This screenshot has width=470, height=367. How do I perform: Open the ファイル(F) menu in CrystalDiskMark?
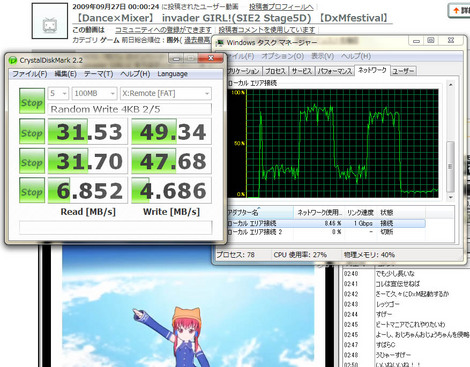30,74
